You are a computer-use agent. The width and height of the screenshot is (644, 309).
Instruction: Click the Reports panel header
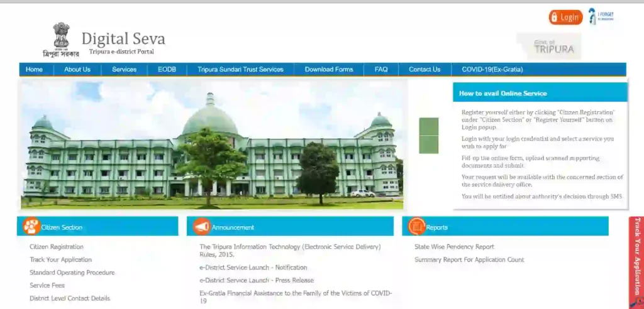coord(505,227)
